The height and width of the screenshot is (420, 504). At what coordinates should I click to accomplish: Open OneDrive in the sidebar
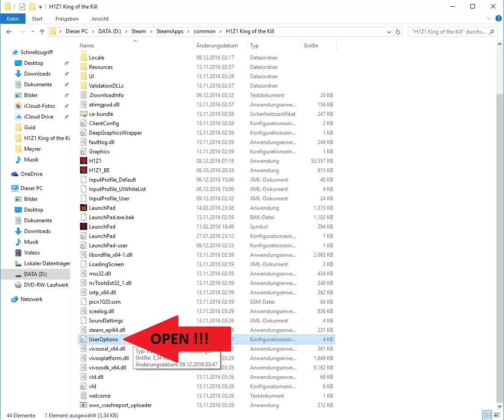click(31, 174)
